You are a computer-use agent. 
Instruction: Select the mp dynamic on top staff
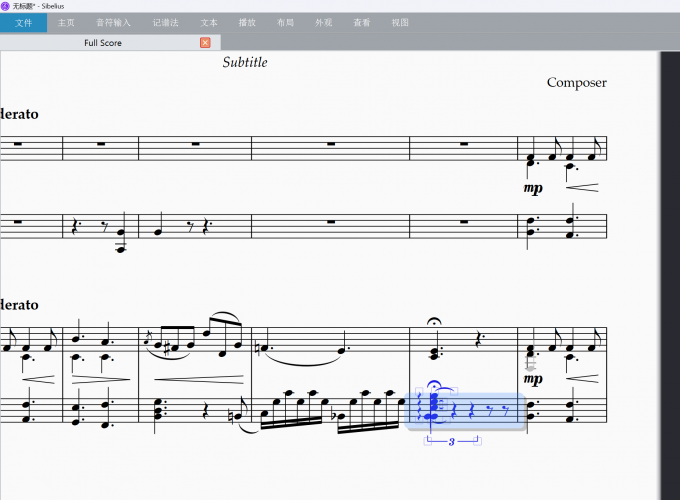coord(533,188)
